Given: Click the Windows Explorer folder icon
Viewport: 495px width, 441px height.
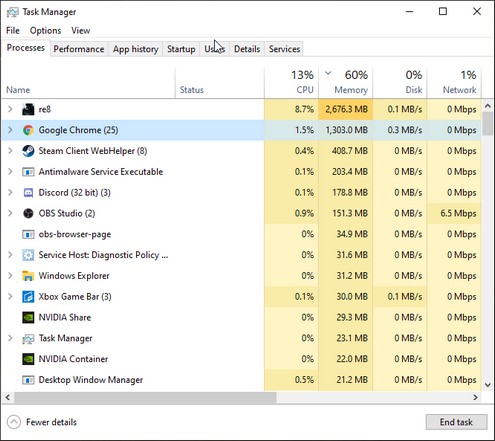Looking at the screenshot, I should (28, 276).
